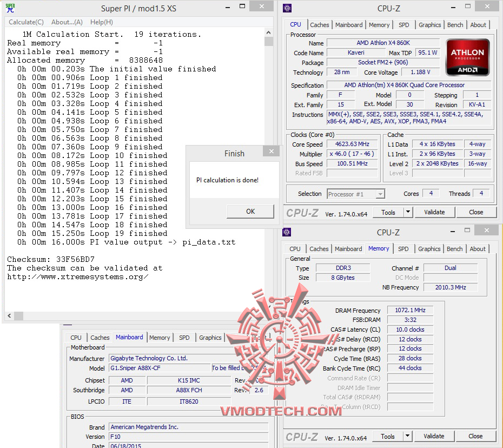Select CPU tab in Memory CPU-Z window
The height and width of the screenshot is (448, 503).
coord(295,249)
